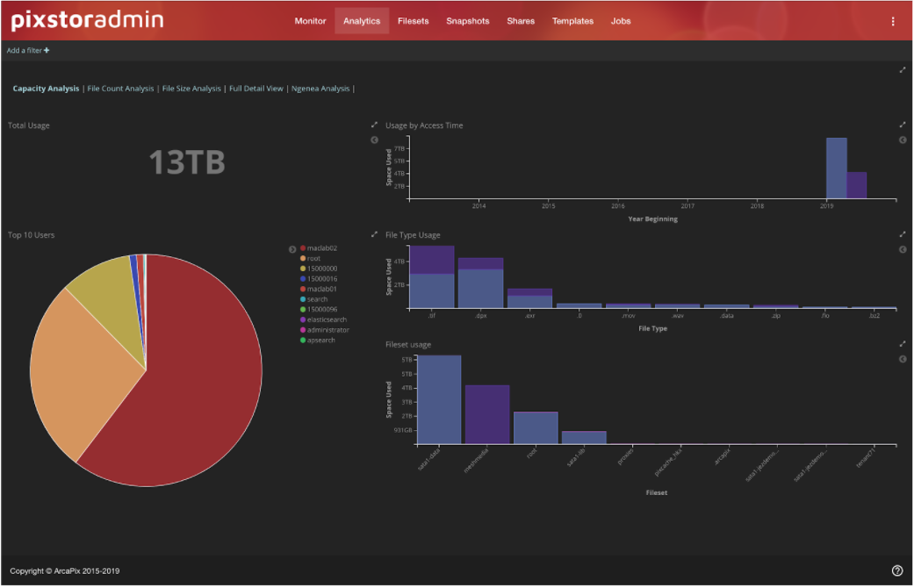This screenshot has width=914, height=588.
Task: Toggle the maclab02 entry in the legend
Action: coord(321,248)
